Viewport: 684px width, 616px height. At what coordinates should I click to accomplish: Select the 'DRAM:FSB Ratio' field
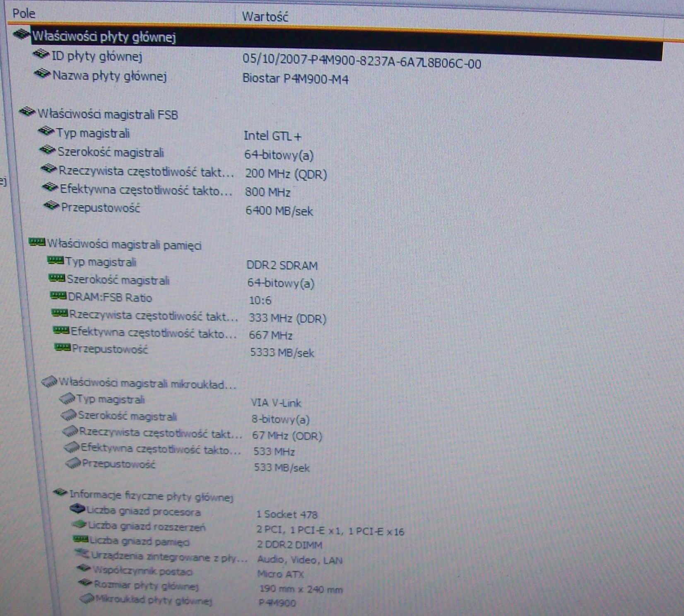click(110, 298)
